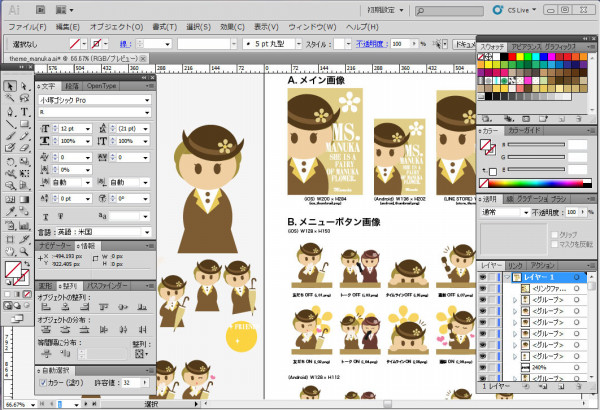Click the color spectrum bar in カラー panel

pyautogui.click(x=538, y=183)
